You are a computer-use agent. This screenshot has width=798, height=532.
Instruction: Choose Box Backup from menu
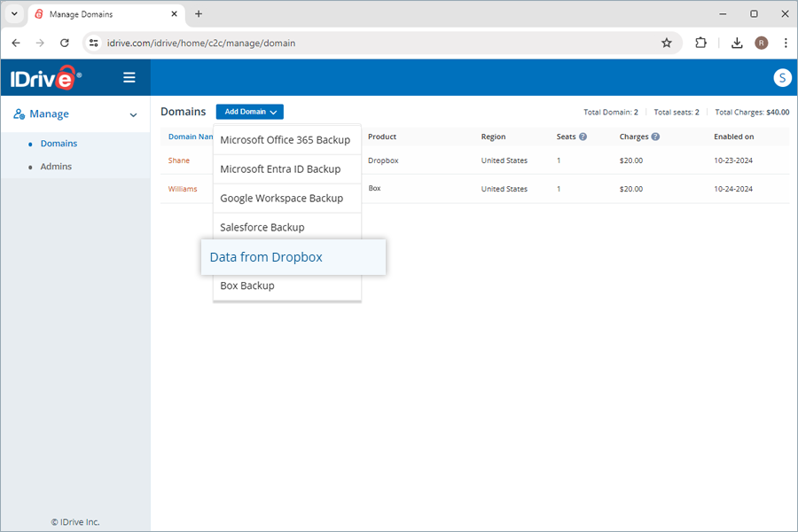(x=287, y=286)
